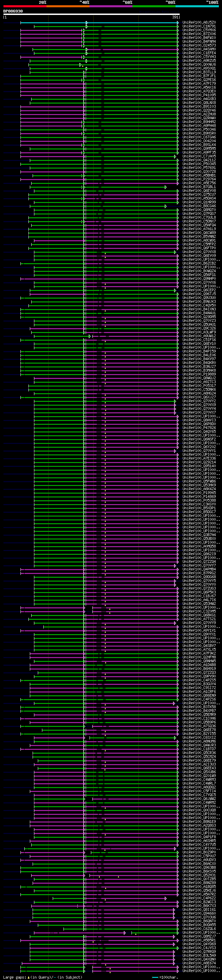Click the cyan alignment bar for A8J5Z0
Image resolution: width=222 pixels, height=980 pixels.
(x=100, y=23)
